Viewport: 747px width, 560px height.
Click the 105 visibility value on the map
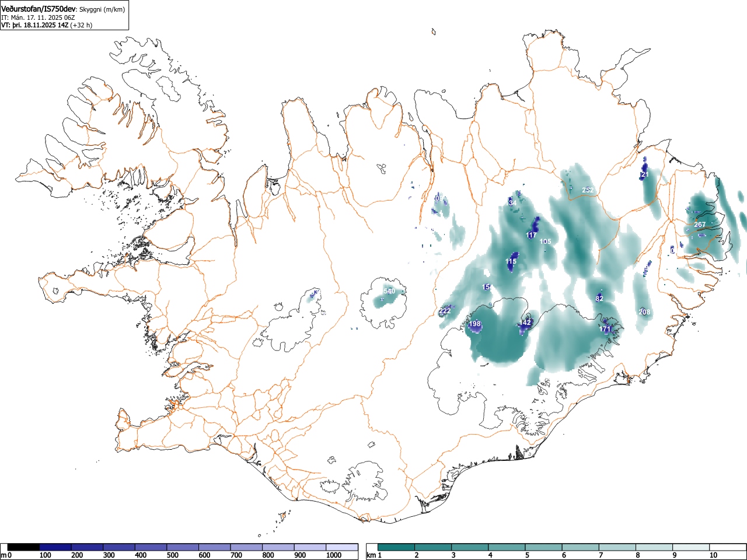(545, 242)
